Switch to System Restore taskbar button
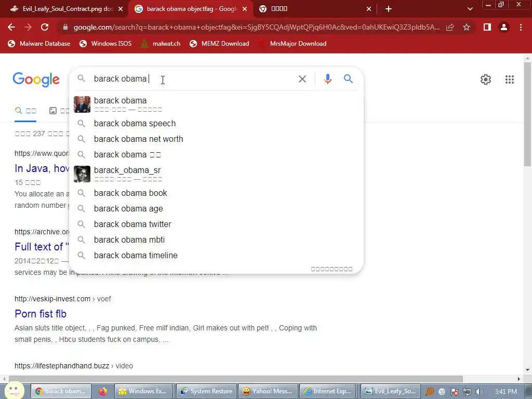 coord(207,391)
